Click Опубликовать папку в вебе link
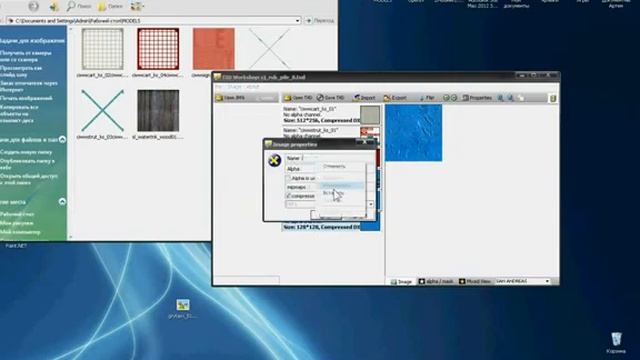 pos(27,164)
